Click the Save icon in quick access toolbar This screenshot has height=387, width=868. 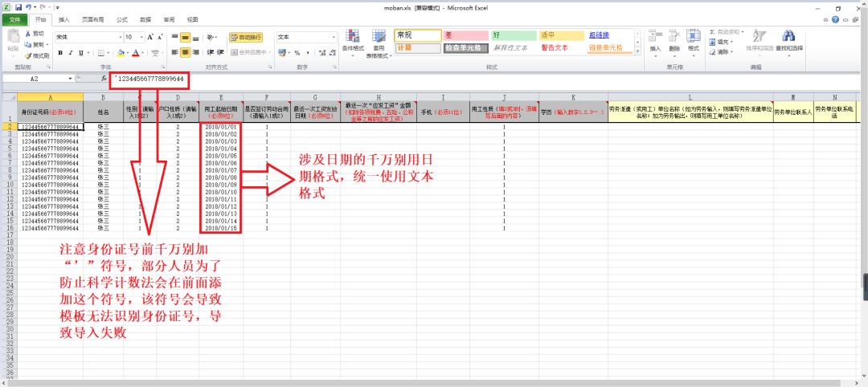pos(18,8)
